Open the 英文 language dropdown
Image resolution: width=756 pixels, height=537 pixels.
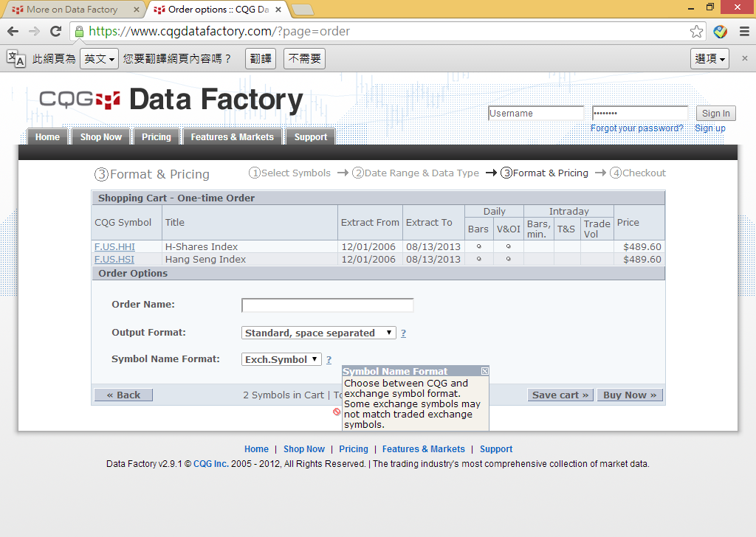point(100,59)
